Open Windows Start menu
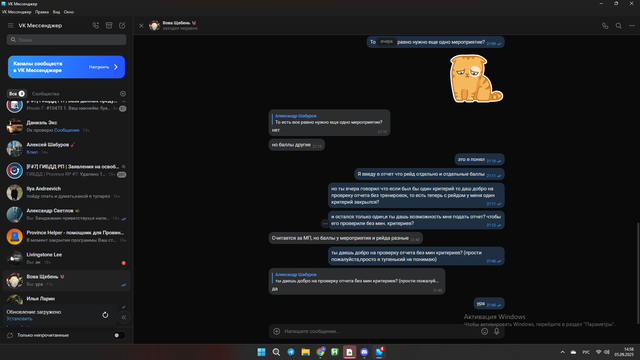 pyautogui.click(x=261, y=352)
